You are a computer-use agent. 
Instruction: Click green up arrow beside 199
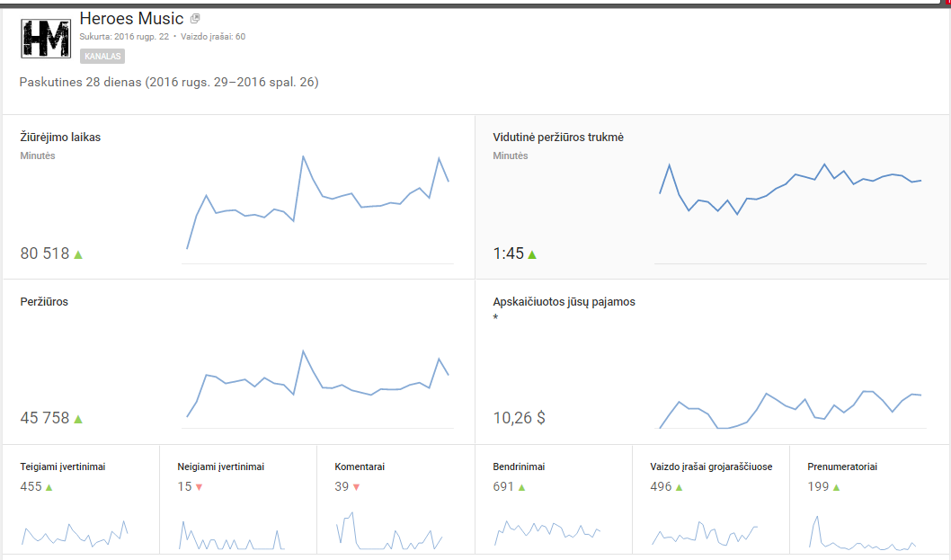click(x=836, y=487)
